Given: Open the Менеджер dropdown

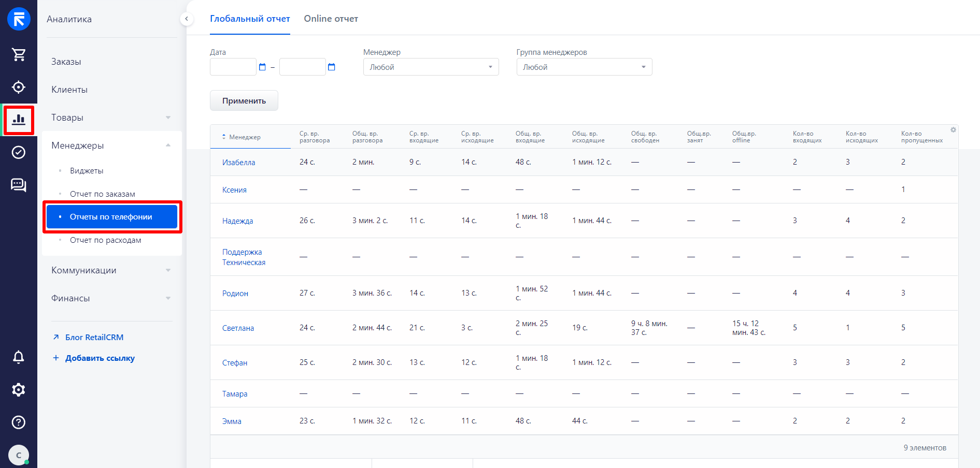Looking at the screenshot, I should coord(431,67).
